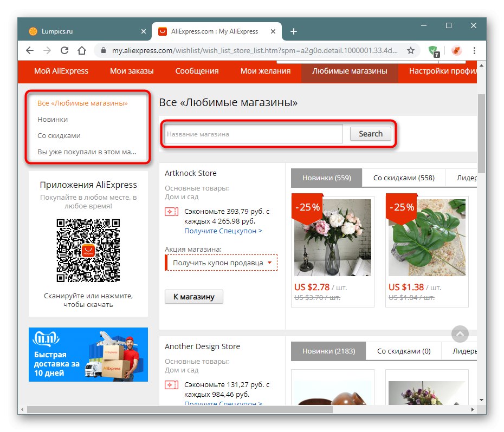The image size is (504, 432).
Task: Click the horizontal page scrollbar thumb
Action: (x=180, y=409)
